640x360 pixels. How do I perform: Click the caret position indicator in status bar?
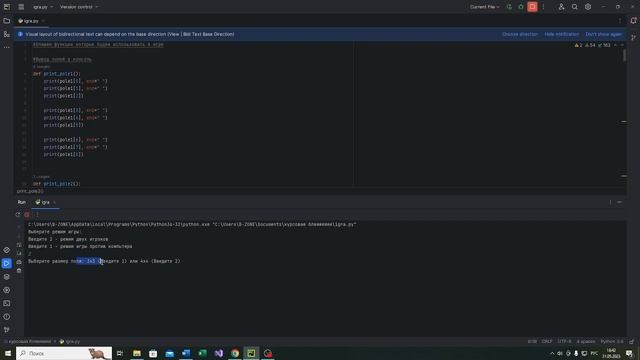tap(532, 341)
